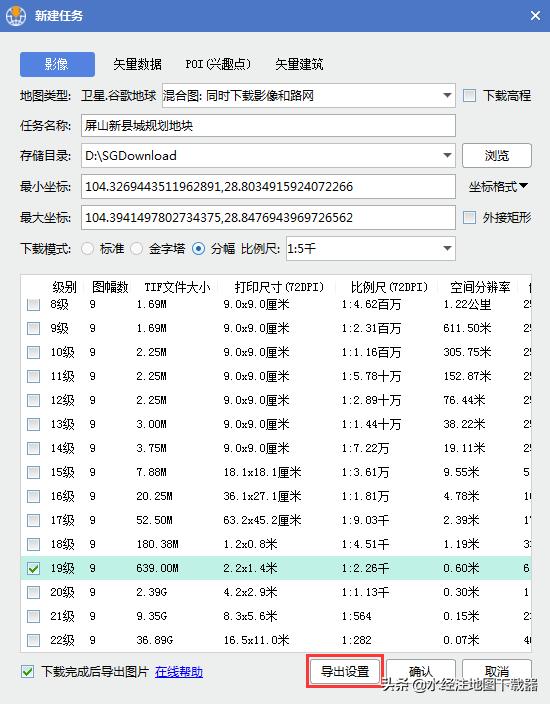Select the 639.00M file size cell
The width and height of the screenshot is (550, 704).
pyautogui.click(x=157, y=568)
